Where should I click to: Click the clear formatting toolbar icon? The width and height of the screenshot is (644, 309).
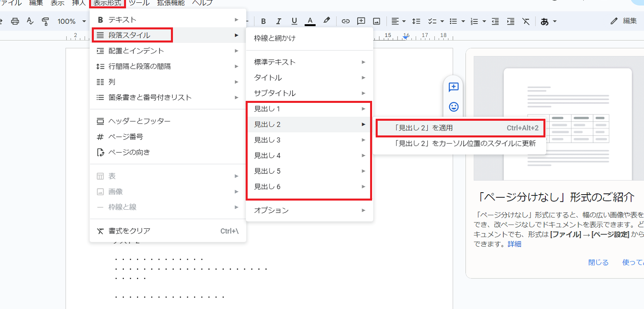(526, 21)
